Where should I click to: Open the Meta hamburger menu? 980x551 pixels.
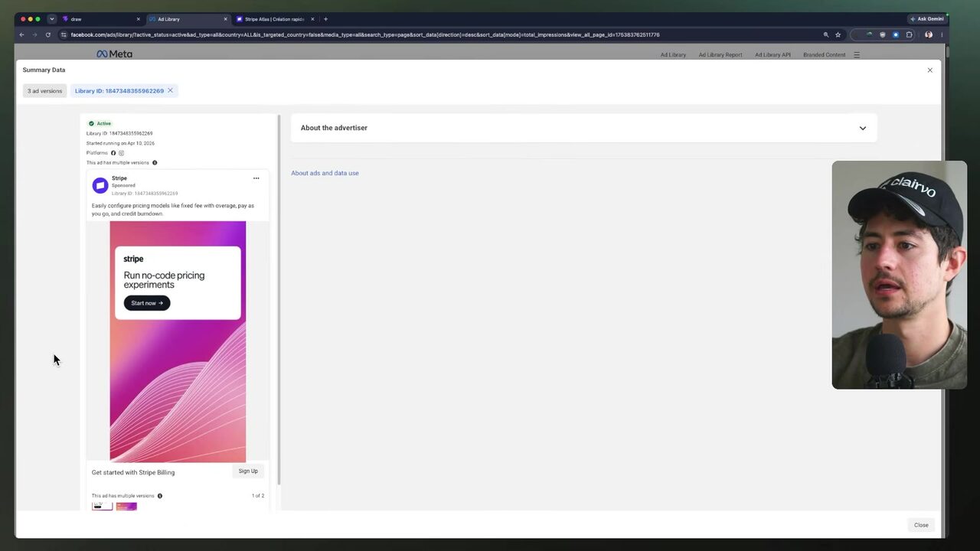(x=857, y=55)
